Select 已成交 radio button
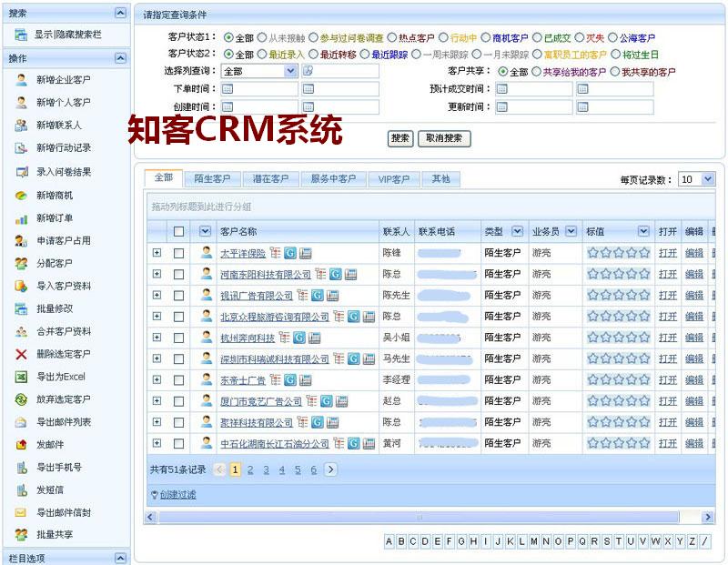Screen dimensions: 728x565 [x=537, y=37]
